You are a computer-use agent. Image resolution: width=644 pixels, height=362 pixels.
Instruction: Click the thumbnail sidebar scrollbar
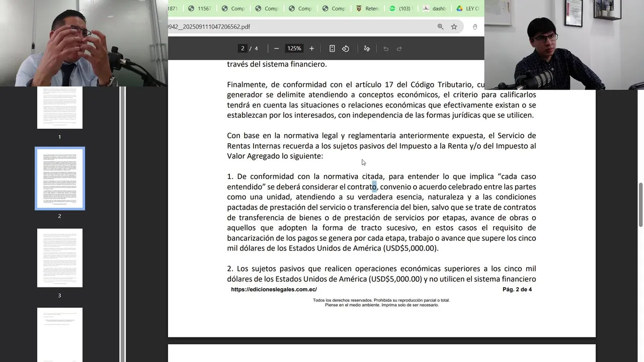click(122, 224)
